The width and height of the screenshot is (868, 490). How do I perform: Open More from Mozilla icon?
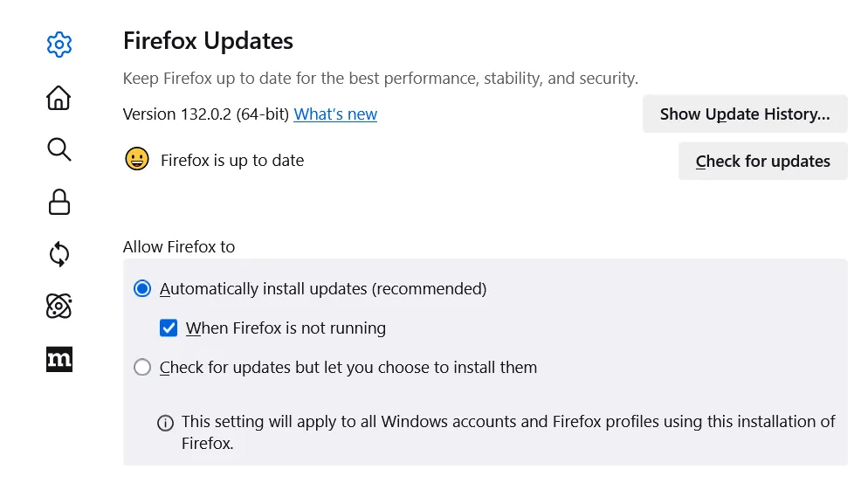point(59,359)
